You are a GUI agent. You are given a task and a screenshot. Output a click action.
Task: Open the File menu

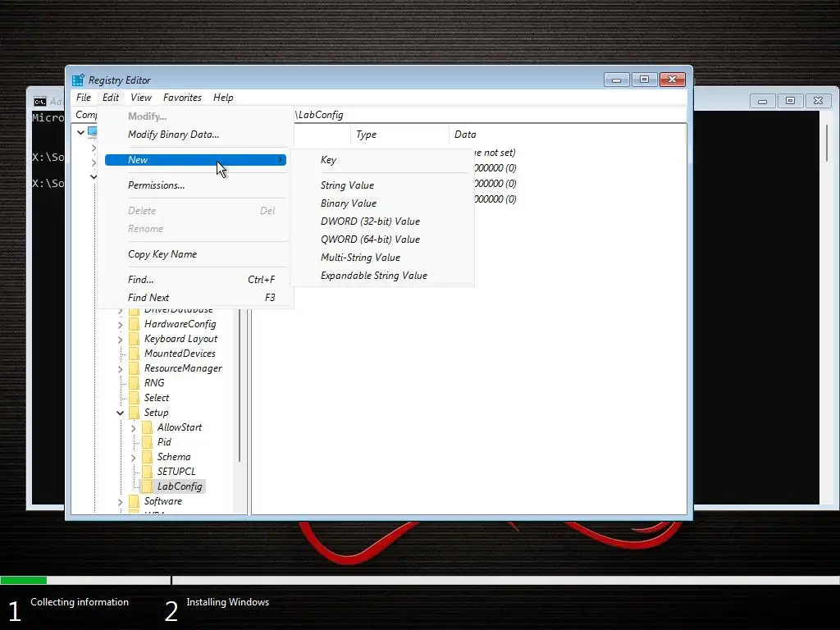84,98
